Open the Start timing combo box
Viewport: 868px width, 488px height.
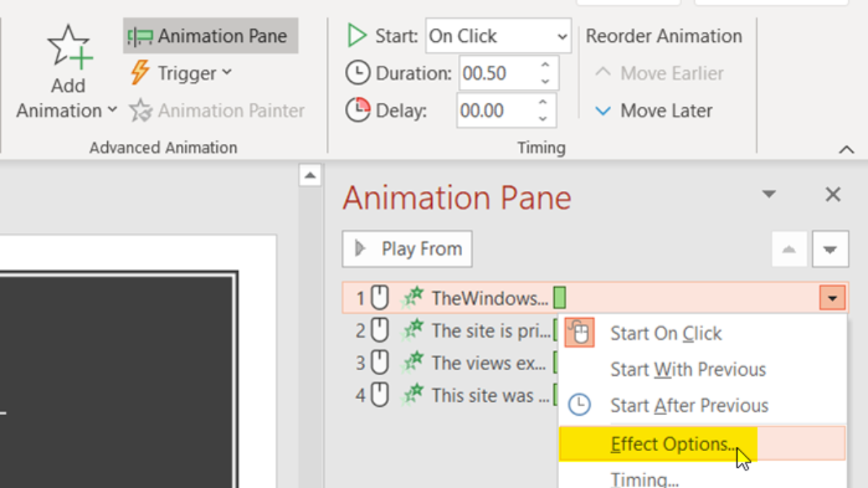[498, 36]
